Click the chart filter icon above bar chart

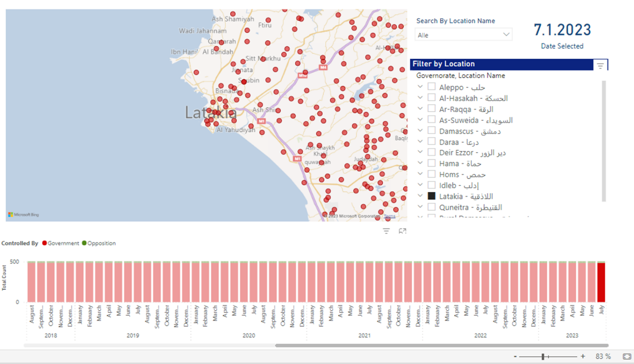386,231
